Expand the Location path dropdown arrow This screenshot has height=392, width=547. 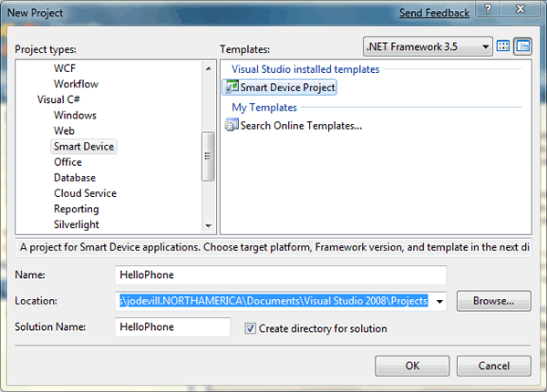point(439,301)
